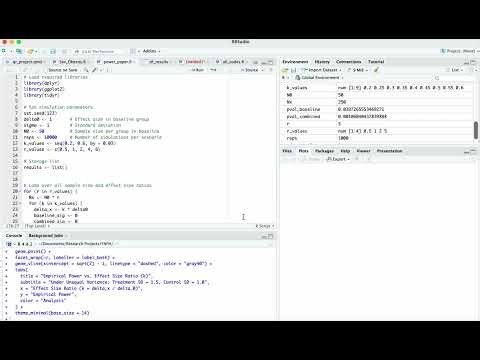Toggle the Source on Save checkbox
This screenshot has height=360, width=480.
pos(46,70)
